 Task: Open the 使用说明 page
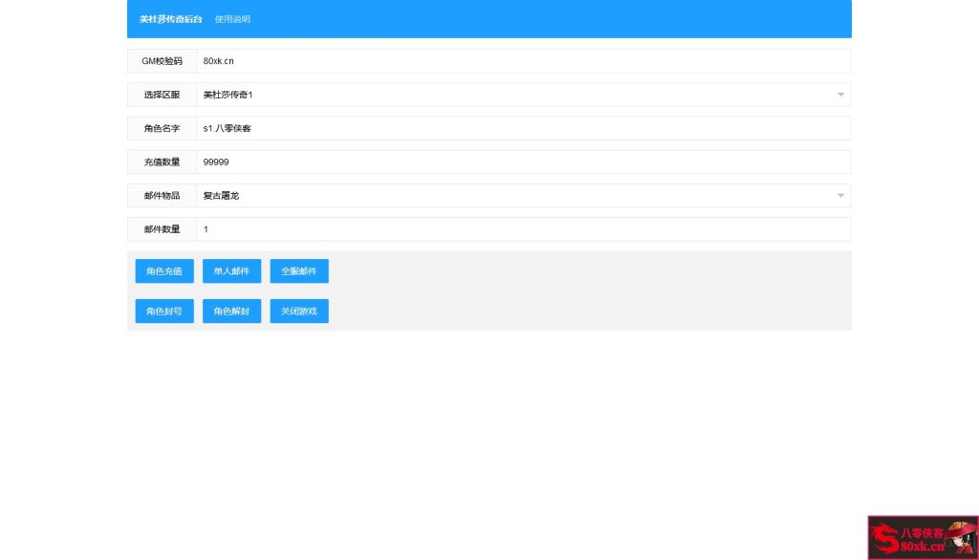pyautogui.click(x=232, y=19)
